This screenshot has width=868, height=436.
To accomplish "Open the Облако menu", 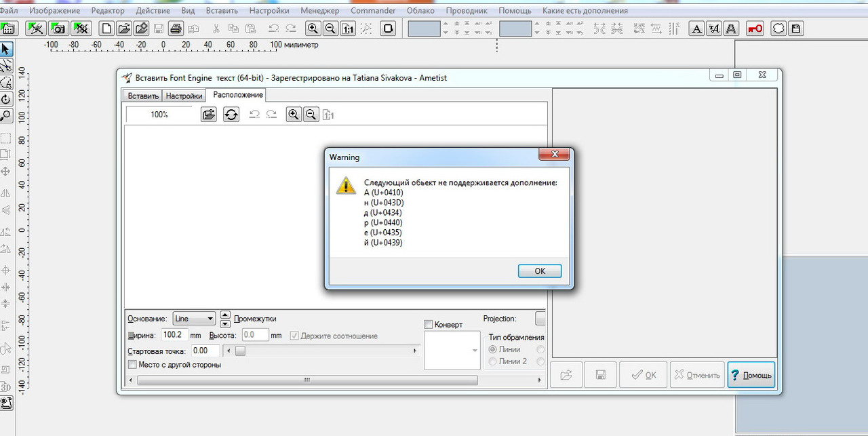I will (x=420, y=10).
